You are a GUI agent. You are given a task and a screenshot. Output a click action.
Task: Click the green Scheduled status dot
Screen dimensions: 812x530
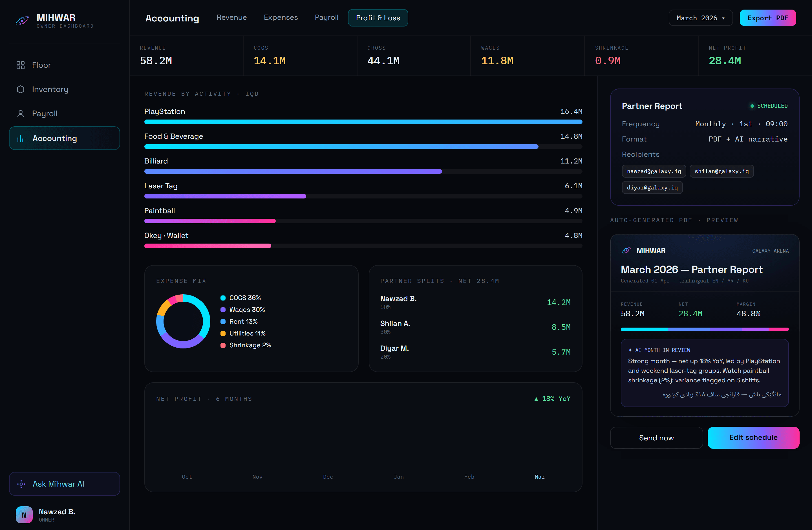752,106
